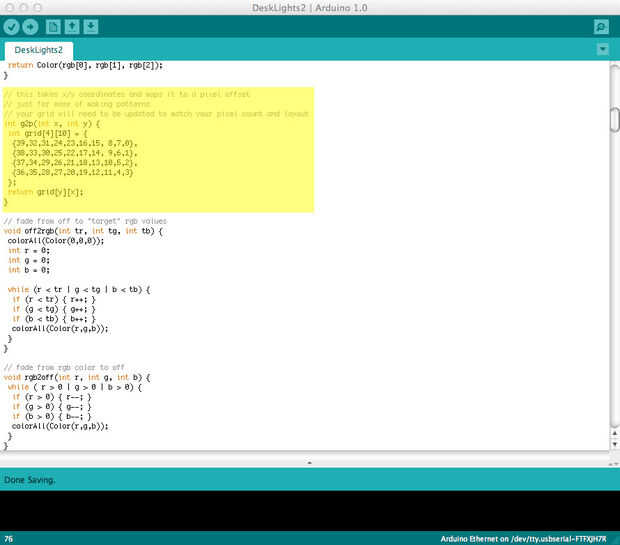Click the 'colorAll(Color(0,0,0));' line
620x545 pixels.
[56, 241]
